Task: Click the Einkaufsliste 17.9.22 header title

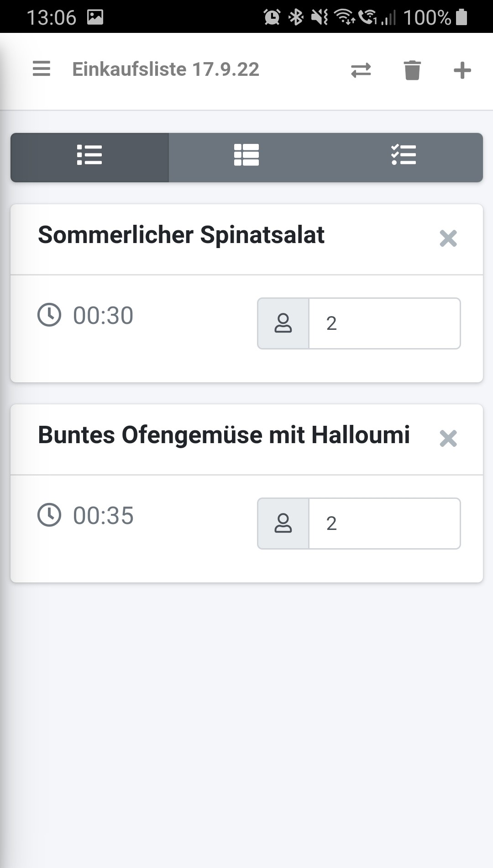Action: (166, 69)
